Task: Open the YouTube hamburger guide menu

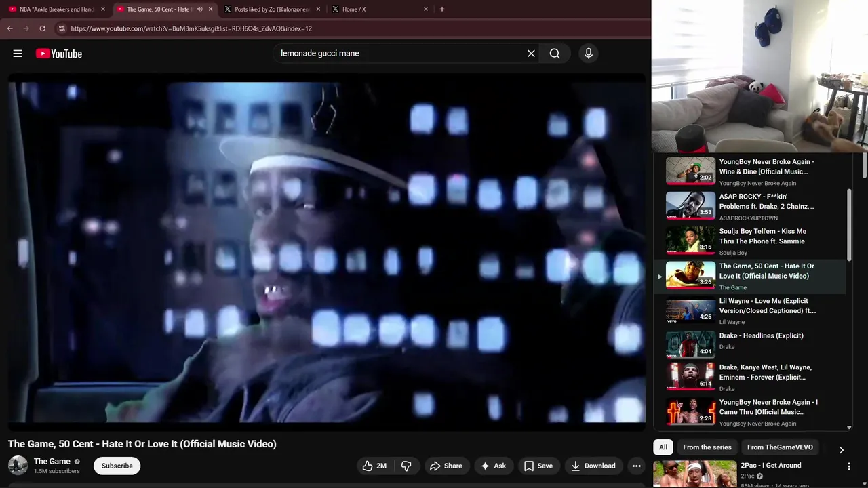Action: [x=18, y=54]
